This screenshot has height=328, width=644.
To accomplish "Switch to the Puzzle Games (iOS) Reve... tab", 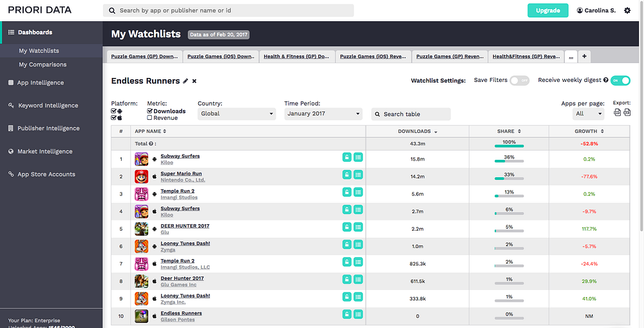I will [x=374, y=57].
